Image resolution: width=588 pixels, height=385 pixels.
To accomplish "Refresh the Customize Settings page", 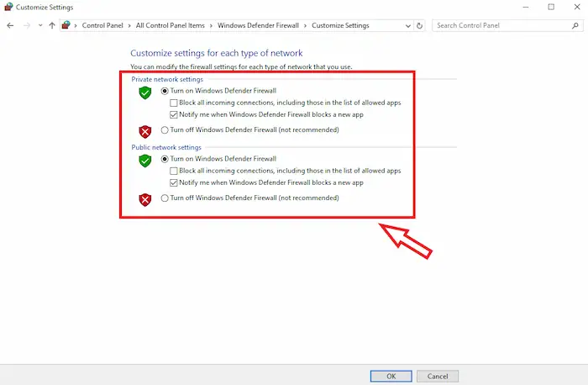I will 420,25.
